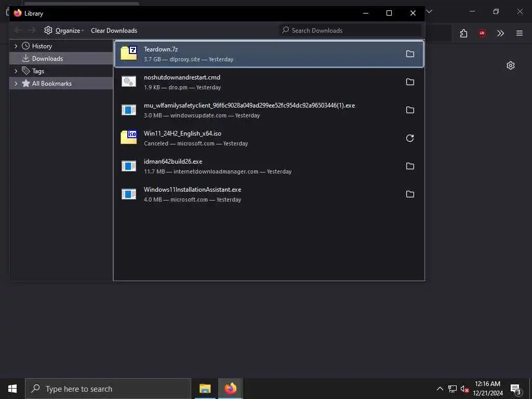Click the Teardown.7z archive file icon
This screenshot has width=532, height=399.
(129, 54)
